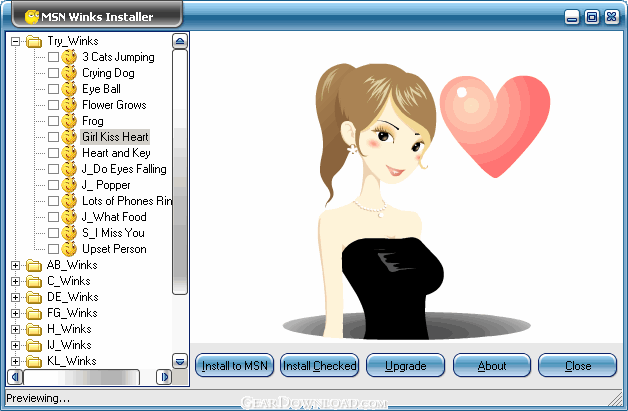Screen dimensions: 628x411
Task: Select the Girl Kiss Heart wink label
Action: (115, 137)
